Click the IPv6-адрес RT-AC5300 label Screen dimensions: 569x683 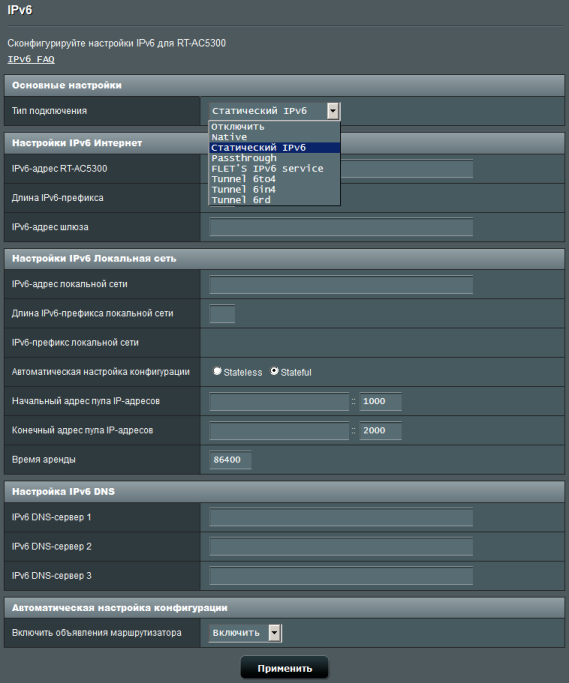pyautogui.click(x=59, y=169)
